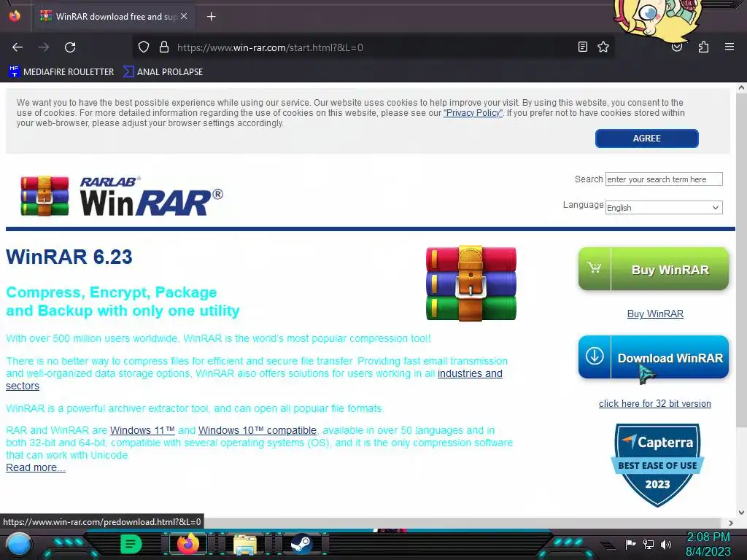Open a new tab with plus button

(211, 17)
